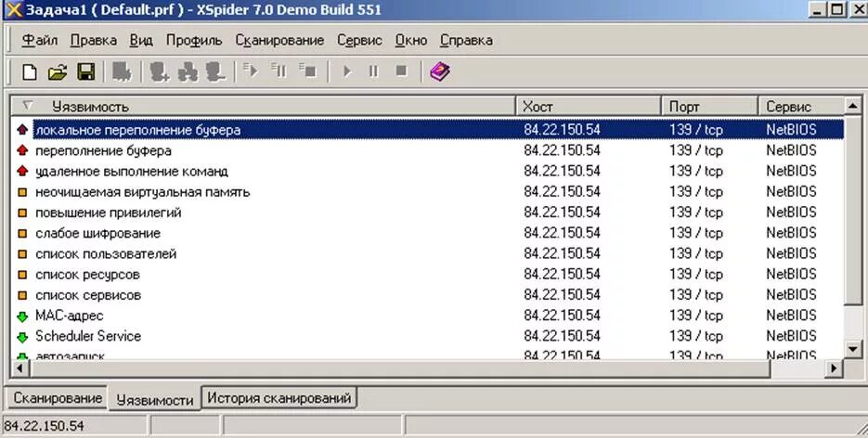Click the pause scan toolbar button

(x=374, y=71)
